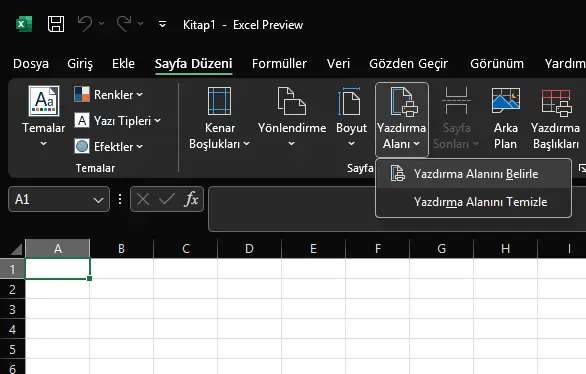Expand the Kenar Boşlukları chevron
586x374 pixels.
pos(246,143)
